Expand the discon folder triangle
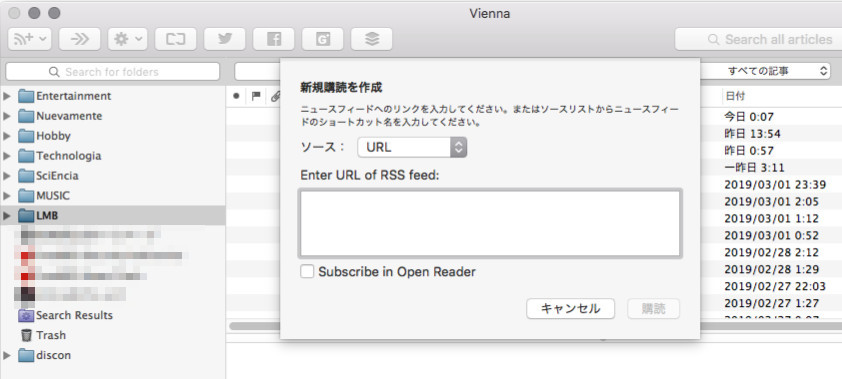The image size is (842, 379). 7,355
